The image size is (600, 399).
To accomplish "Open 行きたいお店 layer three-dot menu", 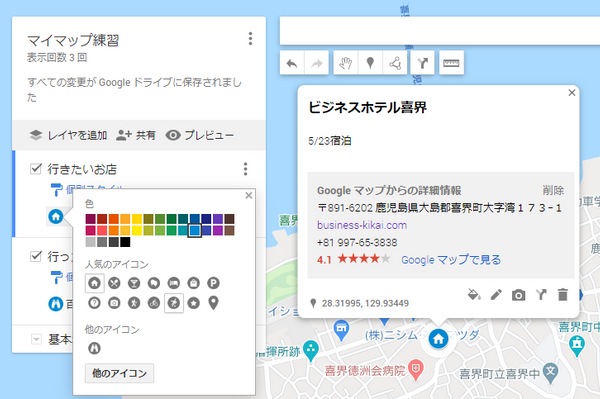I will pos(245,169).
